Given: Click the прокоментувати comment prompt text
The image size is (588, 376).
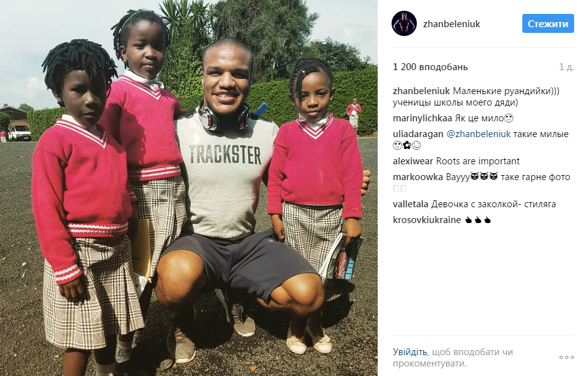Looking at the screenshot, I should (x=429, y=363).
